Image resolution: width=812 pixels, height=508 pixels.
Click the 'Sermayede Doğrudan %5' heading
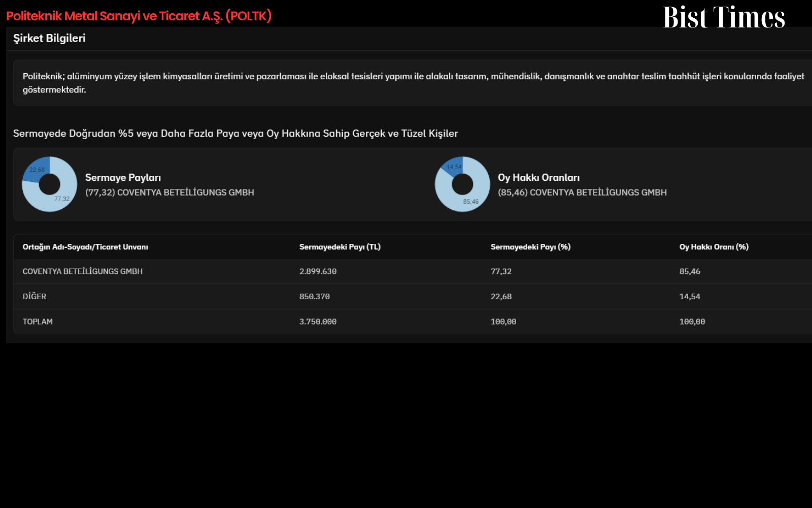(235, 133)
